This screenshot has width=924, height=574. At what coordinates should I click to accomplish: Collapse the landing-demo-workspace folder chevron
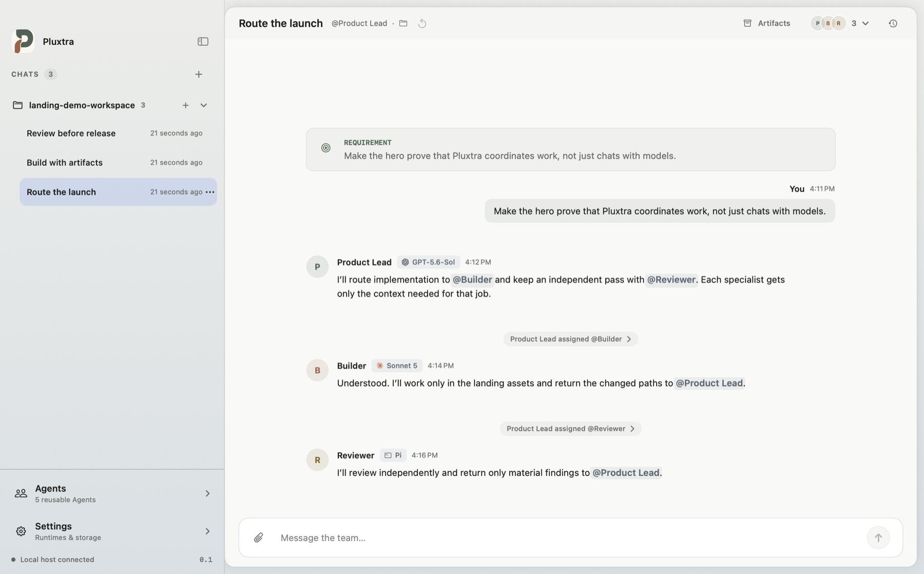(x=204, y=105)
